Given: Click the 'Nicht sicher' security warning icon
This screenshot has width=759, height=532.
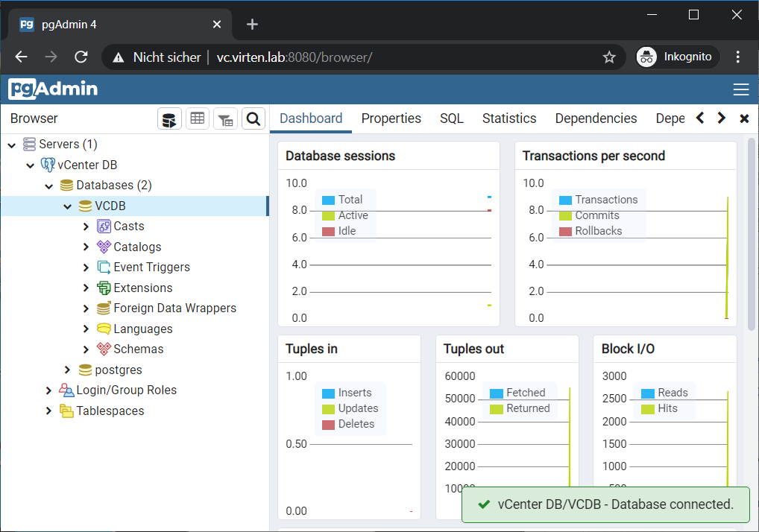Looking at the screenshot, I should [118, 57].
